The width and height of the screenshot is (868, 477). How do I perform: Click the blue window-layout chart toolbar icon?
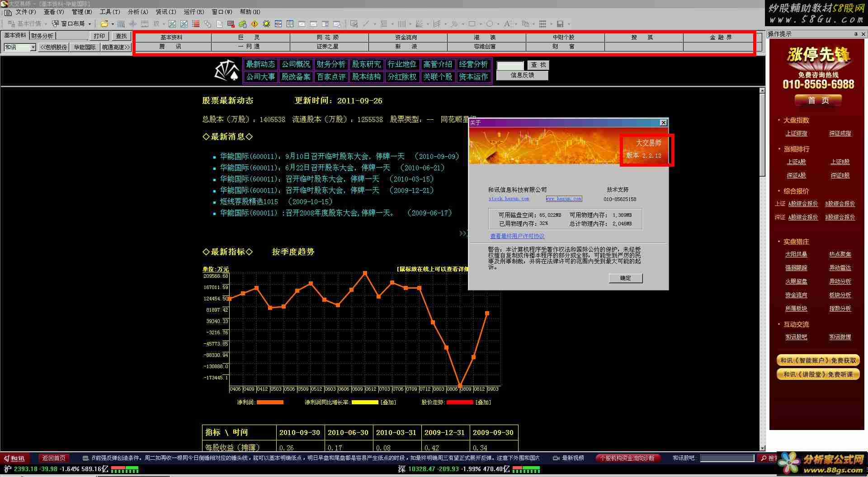[x=278, y=23]
